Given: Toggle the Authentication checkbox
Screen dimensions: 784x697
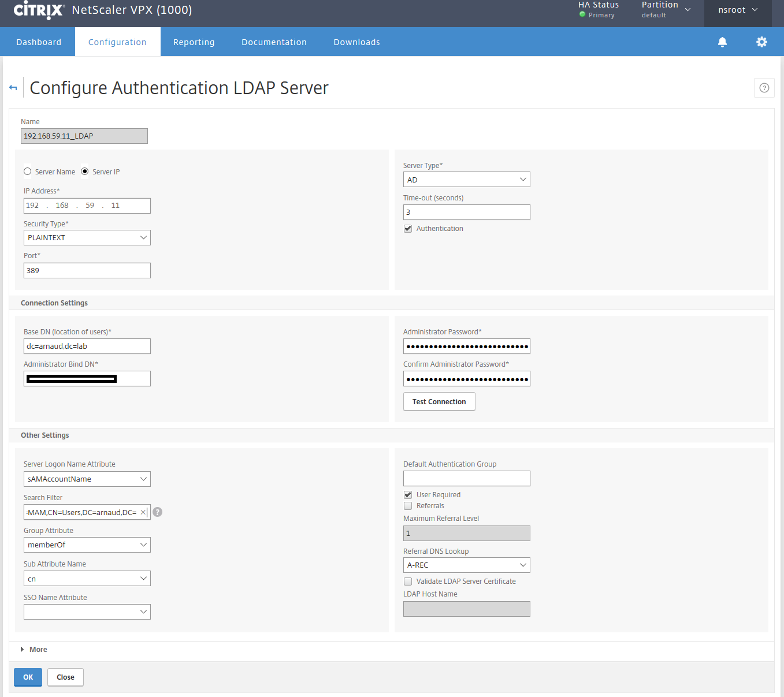Looking at the screenshot, I should (x=408, y=229).
